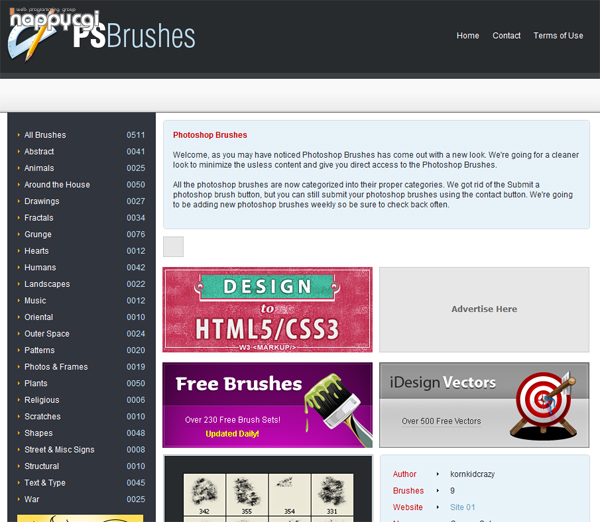Click the 0050 count beside Plants
This screenshot has height=522, width=600.
(136, 383)
